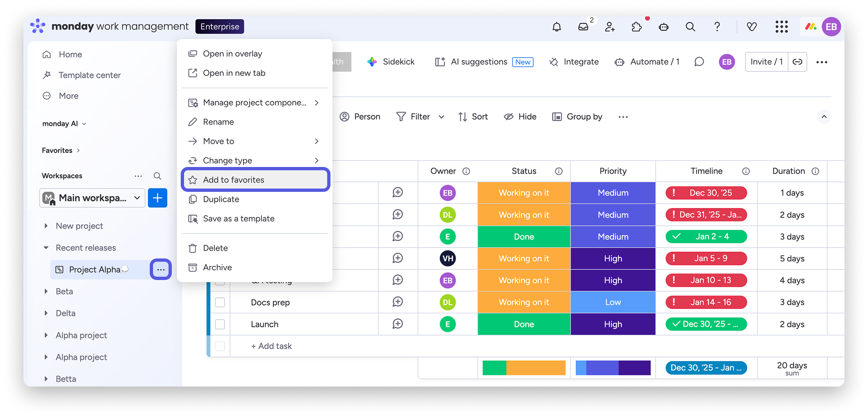The width and height of the screenshot is (868, 417).
Task: Tick the Launch row checkbox
Action: (x=220, y=324)
